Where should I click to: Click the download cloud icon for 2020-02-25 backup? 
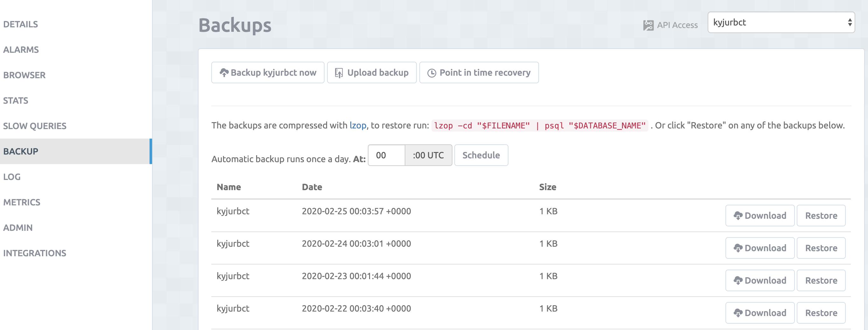tap(738, 216)
